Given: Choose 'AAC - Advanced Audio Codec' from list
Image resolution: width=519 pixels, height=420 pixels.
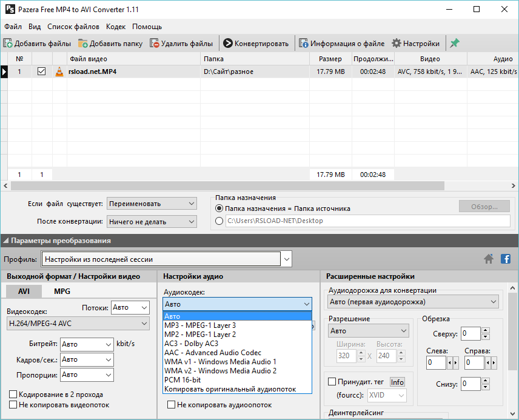Looking at the screenshot, I should pos(212,353).
